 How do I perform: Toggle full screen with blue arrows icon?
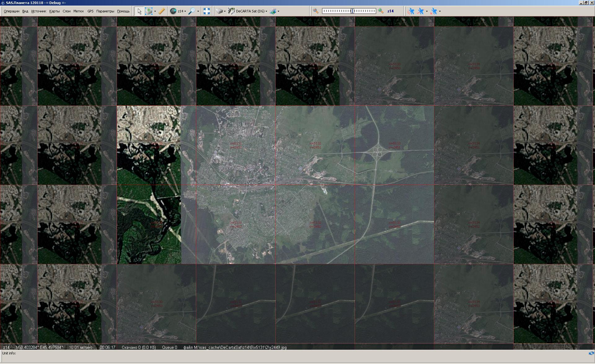[207, 11]
